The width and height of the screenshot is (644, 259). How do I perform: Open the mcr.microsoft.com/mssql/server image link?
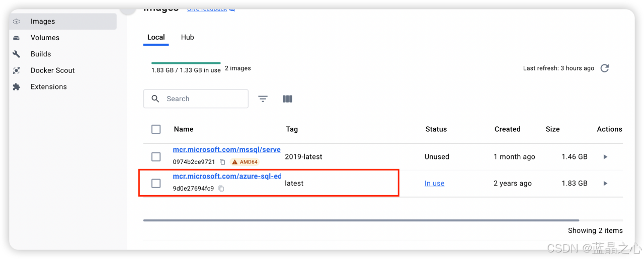point(226,149)
